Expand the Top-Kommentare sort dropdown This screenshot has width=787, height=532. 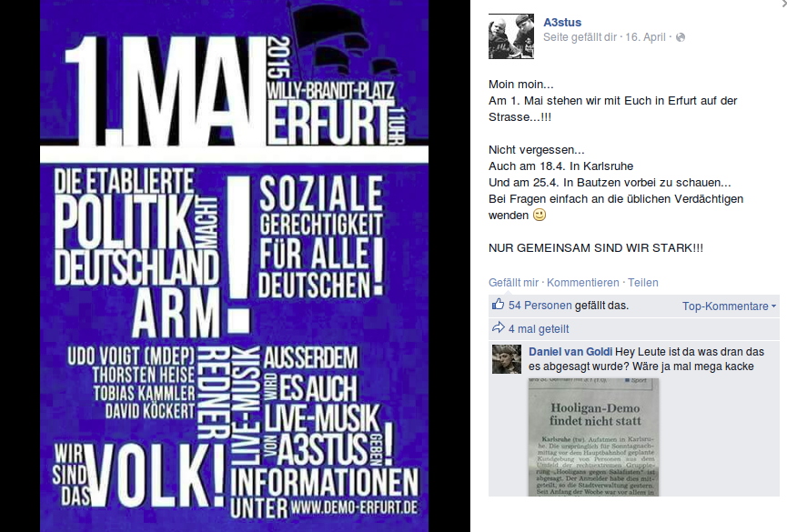tap(729, 306)
